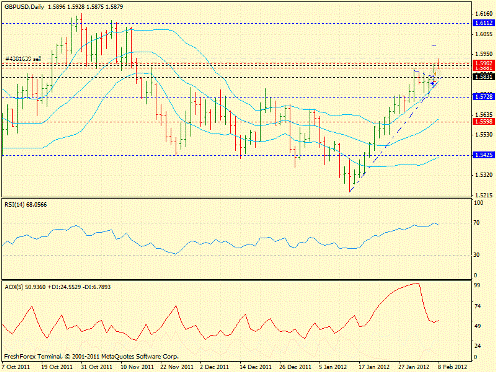Click the ADX(5) indicator readout label

click(57, 287)
